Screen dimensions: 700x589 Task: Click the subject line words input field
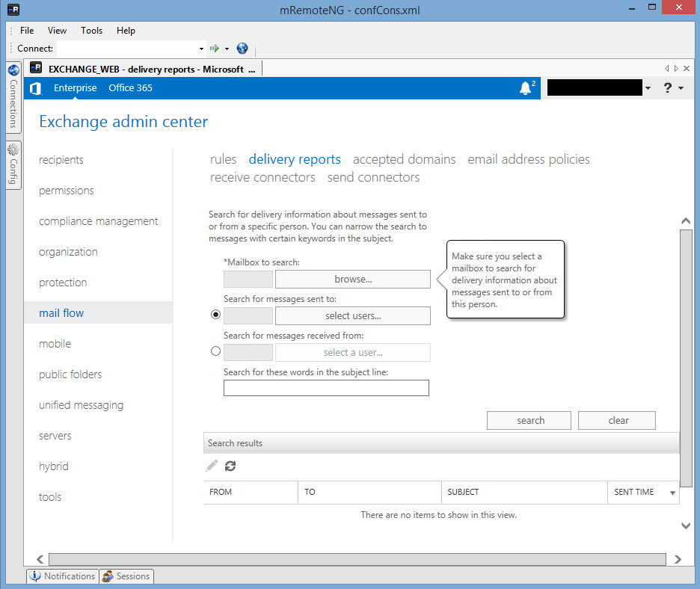click(326, 388)
